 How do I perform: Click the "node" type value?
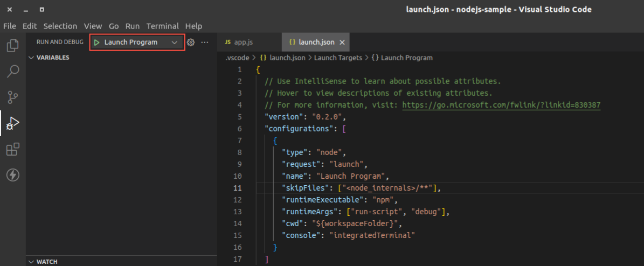[x=329, y=152]
